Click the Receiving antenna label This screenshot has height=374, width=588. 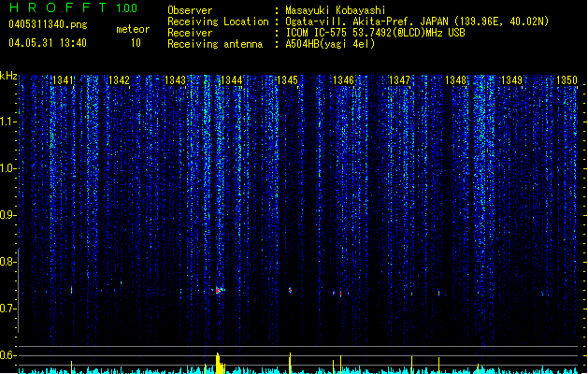coord(215,44)
